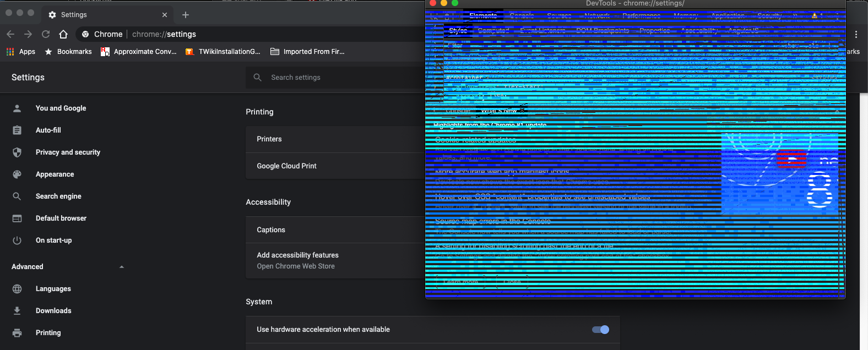
Task: Click the Auto-fill clipboard icon
Action: (x=17, y=130)
